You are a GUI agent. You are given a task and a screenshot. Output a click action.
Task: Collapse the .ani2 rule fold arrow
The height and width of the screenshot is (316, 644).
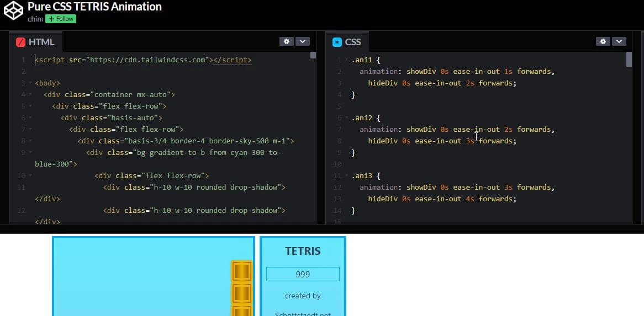347,117
